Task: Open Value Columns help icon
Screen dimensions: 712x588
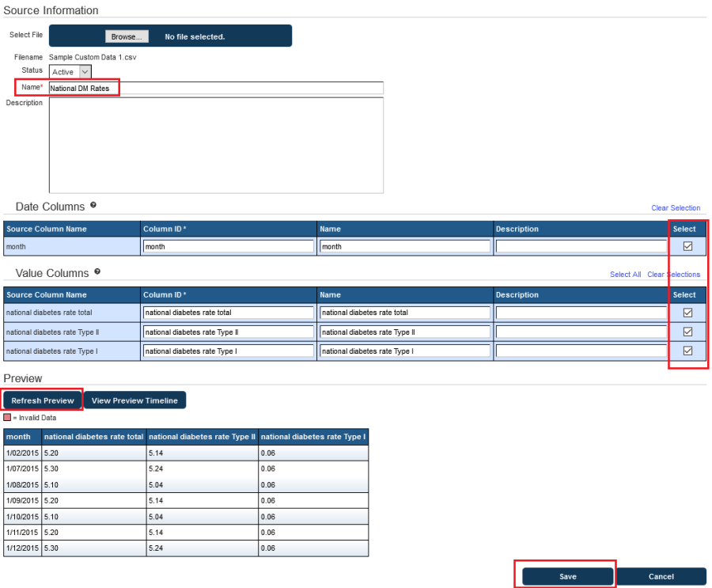Action: pos(97,271)
